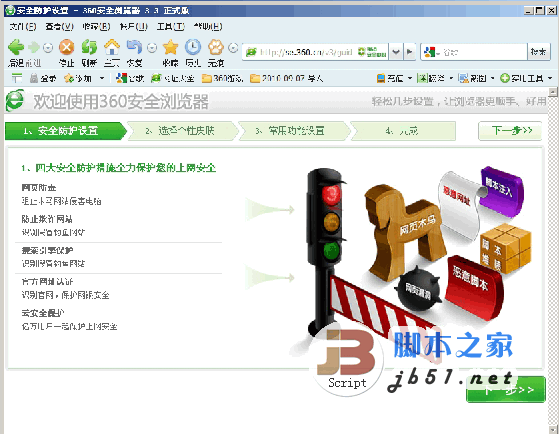Expand the screenshot tool dropdown arrow
This screenshot has height=434, width=559.
coord(492,78)
